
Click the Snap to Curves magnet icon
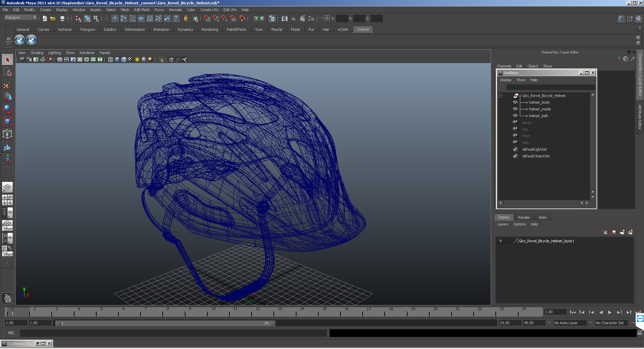coord(216,18)
